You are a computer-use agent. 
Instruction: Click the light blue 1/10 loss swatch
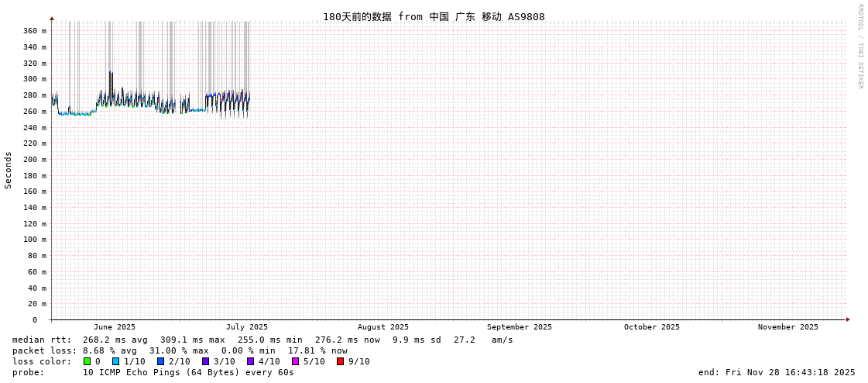pos(115,361)
